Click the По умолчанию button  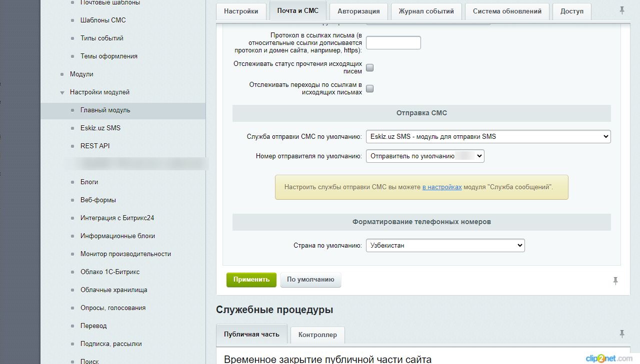[x=310, y=280]
